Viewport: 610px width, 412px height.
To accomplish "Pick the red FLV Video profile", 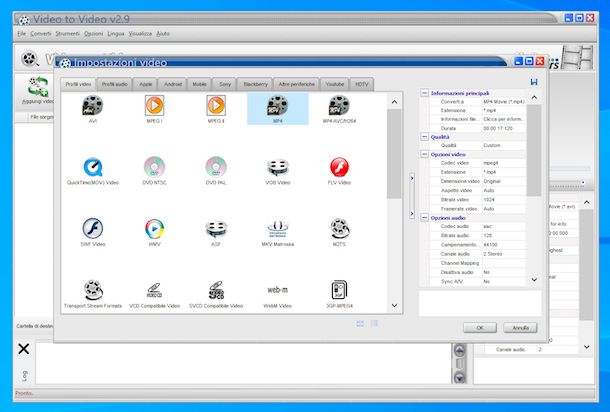I will coord(339,167).
